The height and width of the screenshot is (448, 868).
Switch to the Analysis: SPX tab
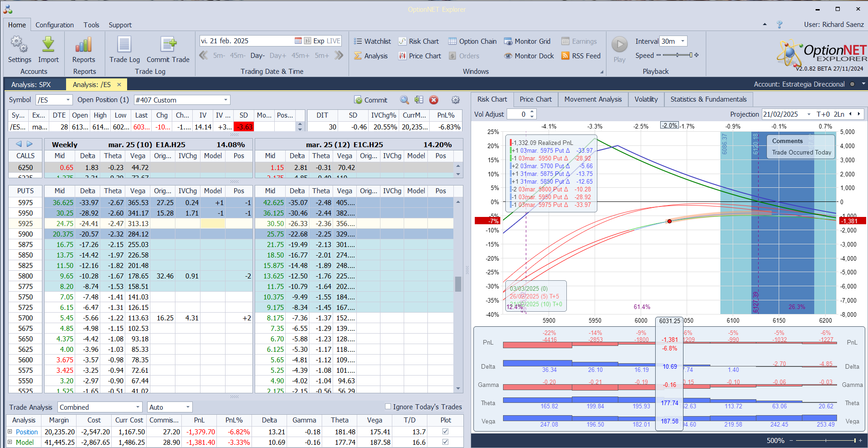click(x=31, y=84)
